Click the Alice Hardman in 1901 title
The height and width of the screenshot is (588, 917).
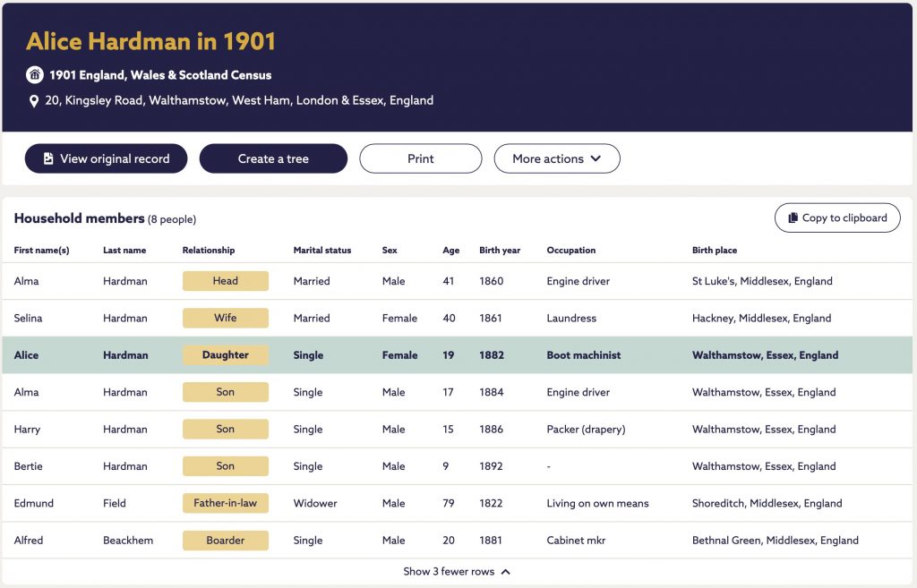150,41
